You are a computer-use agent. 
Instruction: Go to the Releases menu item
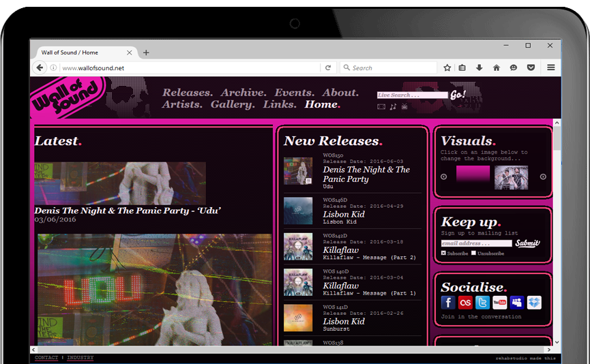coord(187,93)
